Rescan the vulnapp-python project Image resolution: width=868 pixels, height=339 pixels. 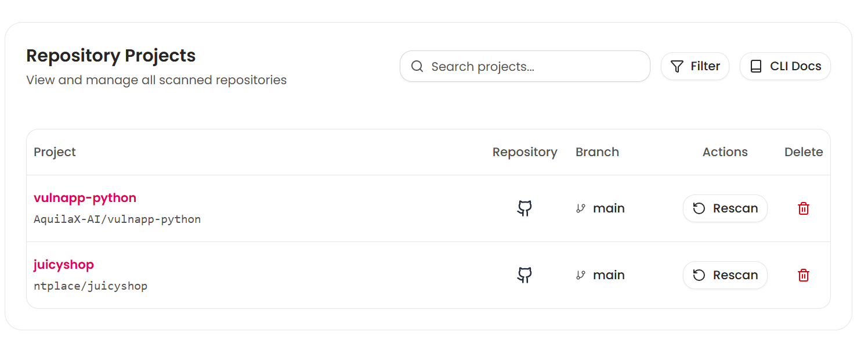(x=725, y=208)
